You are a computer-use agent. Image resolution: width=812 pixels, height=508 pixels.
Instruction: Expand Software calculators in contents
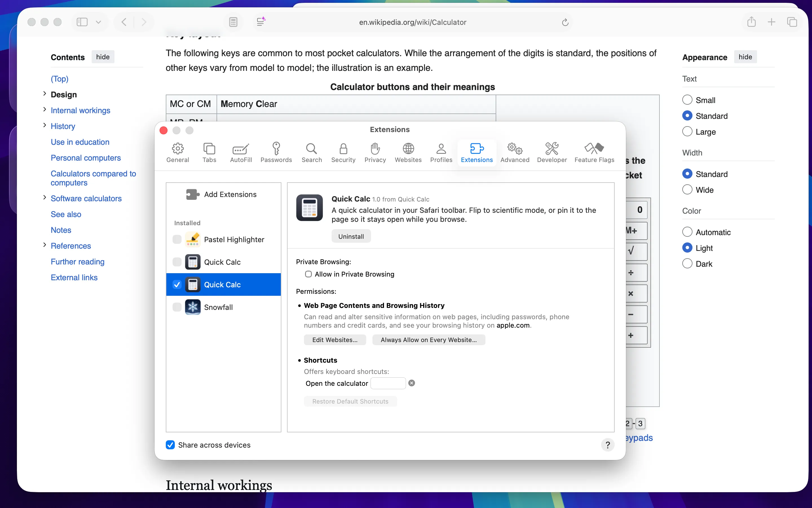[44, 197]
